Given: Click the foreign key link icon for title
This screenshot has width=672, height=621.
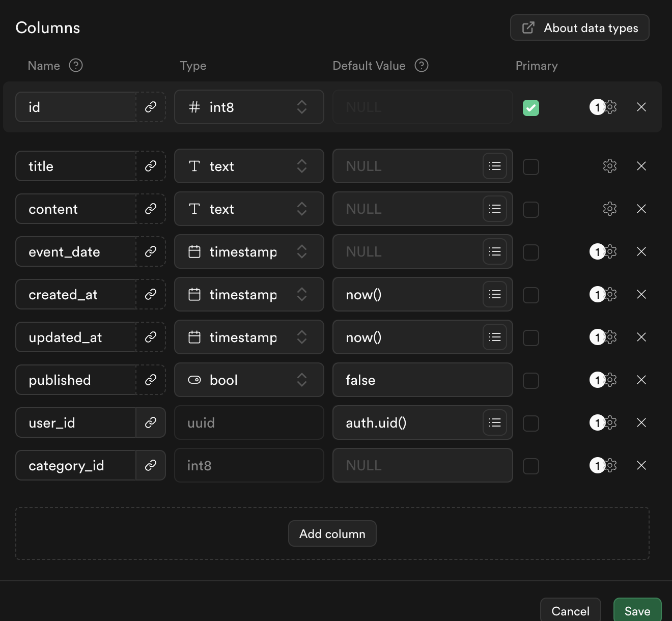Looking at the screenshot, I should [151, 166].
